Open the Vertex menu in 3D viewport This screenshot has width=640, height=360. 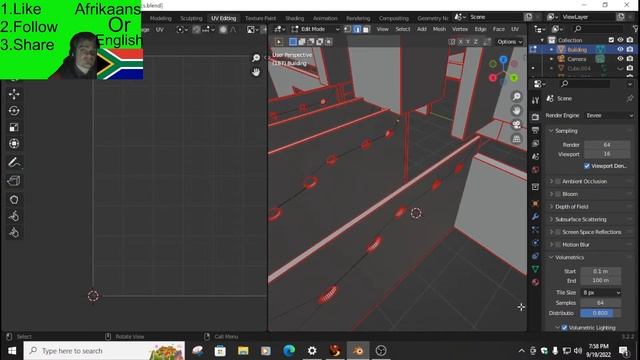460,29
